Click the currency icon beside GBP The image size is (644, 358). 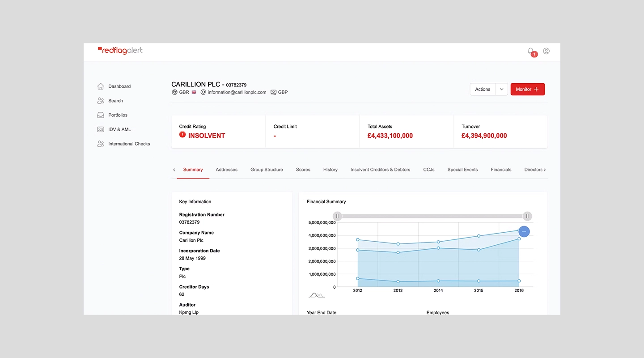coord(273,92)
